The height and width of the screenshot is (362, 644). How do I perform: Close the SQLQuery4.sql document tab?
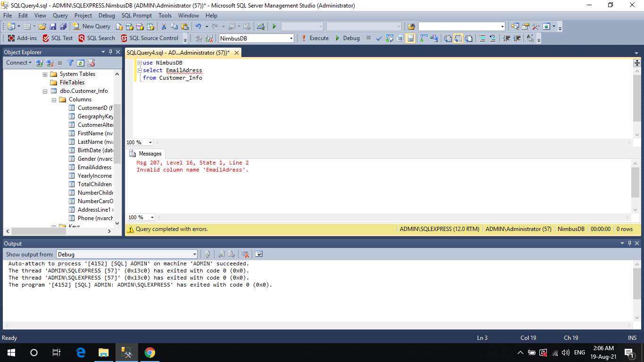237,53
